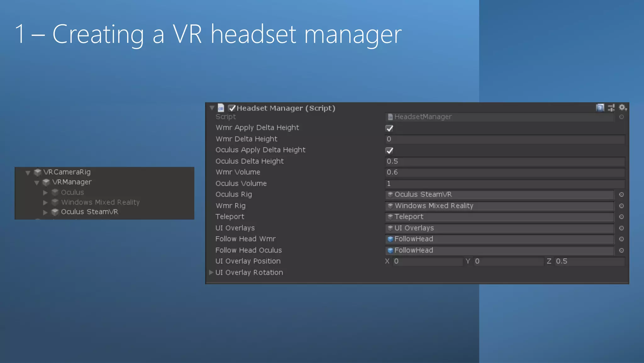Viewport: 644px width, 363px height.
Task: Disable the Headset Manager script checkbox
Action: [232, 108]
